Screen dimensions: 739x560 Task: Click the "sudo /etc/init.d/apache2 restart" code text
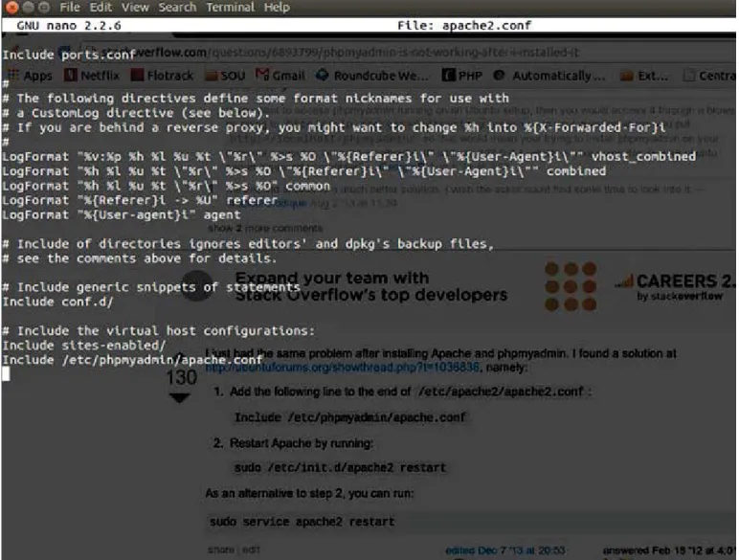click(340, 467)
